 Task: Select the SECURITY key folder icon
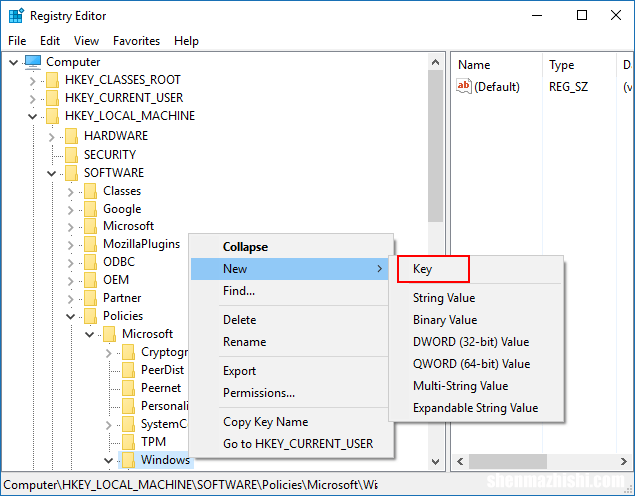[71, 154]
